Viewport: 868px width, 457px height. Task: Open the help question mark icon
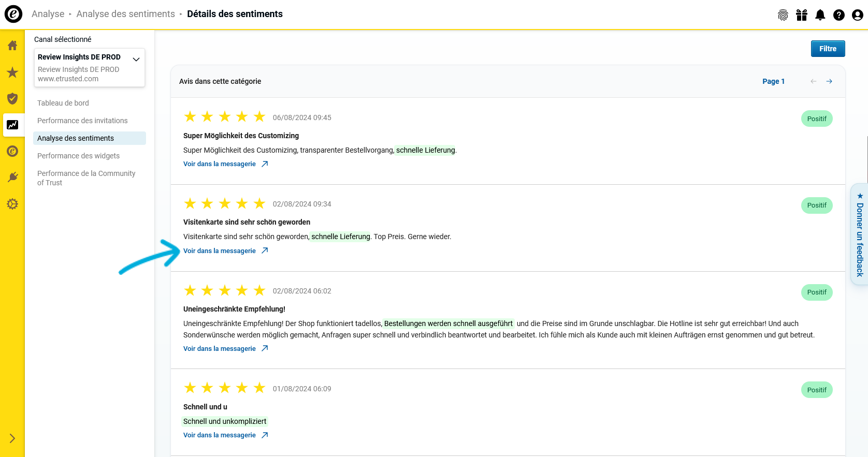839,15
